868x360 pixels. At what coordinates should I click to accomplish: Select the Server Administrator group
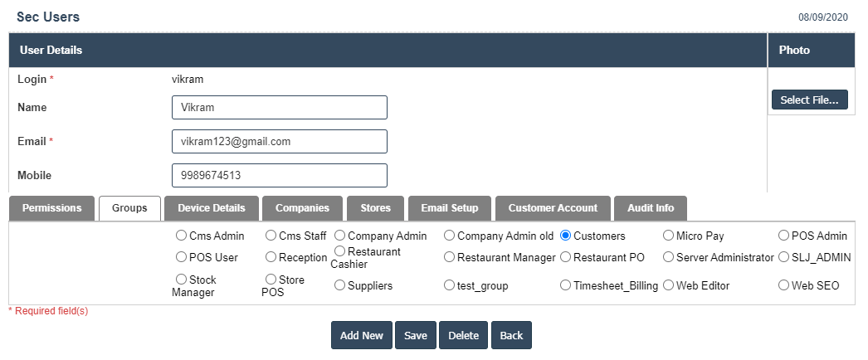click(x=668, y=257)
